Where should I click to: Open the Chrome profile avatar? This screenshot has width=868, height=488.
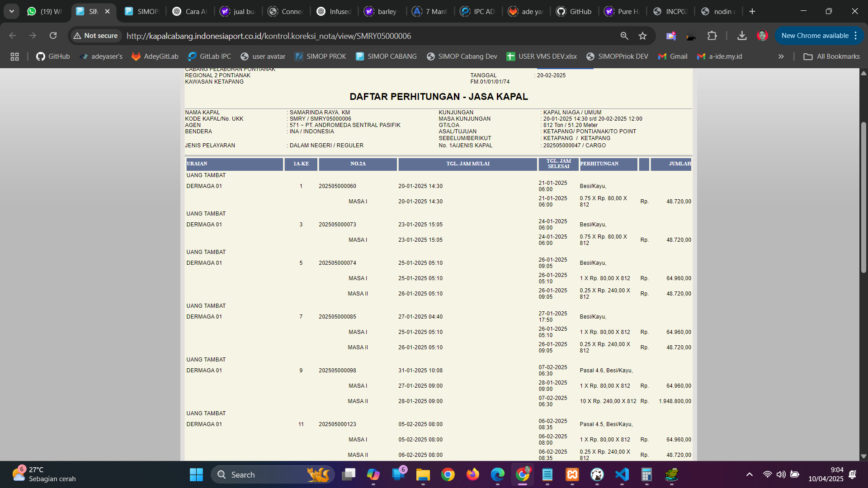762,36
